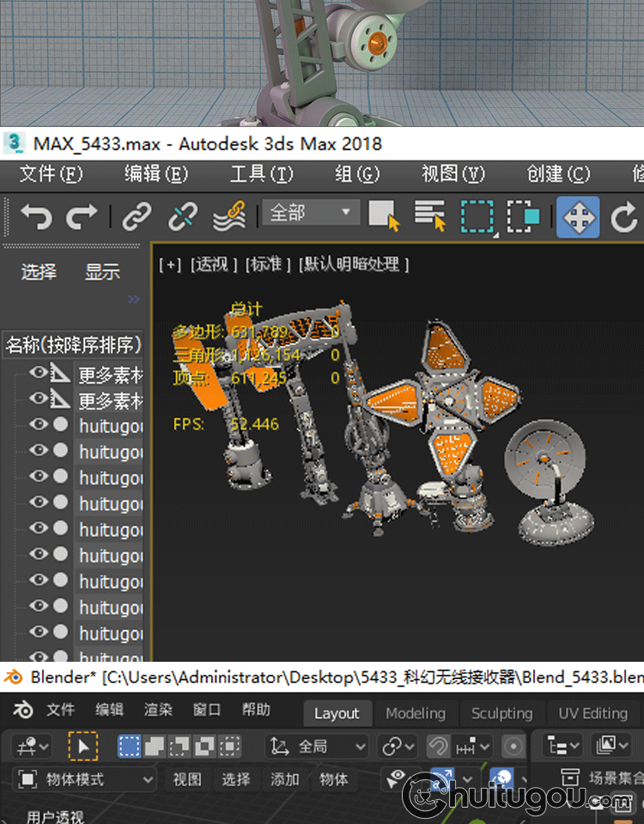Click the 3ds Max application logo icon
This screenshot has width=644, height=824.
[x=15, y=143]
